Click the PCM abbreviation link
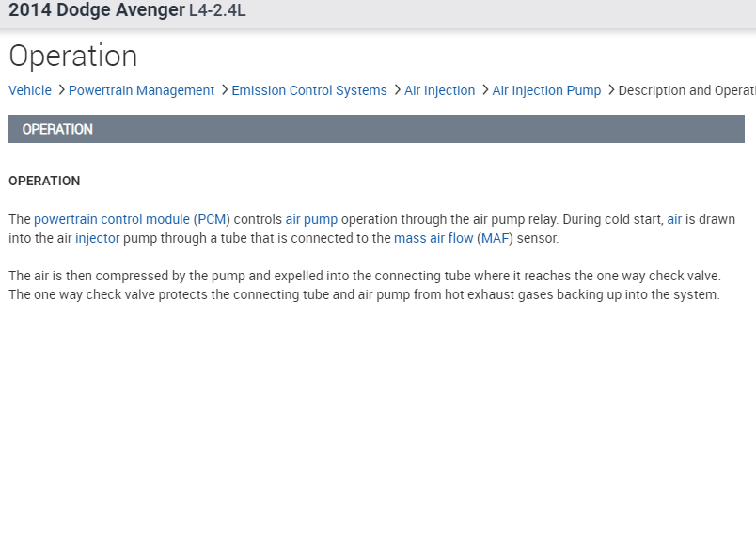Screen dimensions: 756x555 click(213, 219)
